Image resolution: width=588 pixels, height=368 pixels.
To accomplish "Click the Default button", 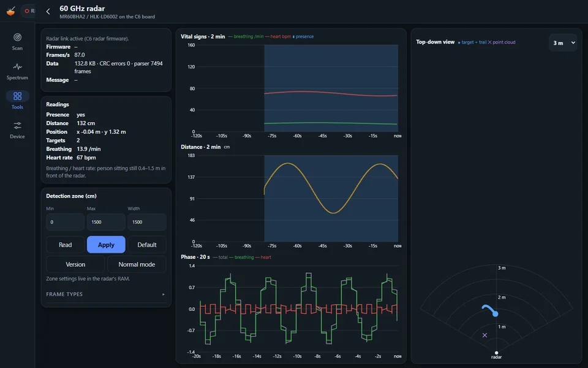I will 147,245.
